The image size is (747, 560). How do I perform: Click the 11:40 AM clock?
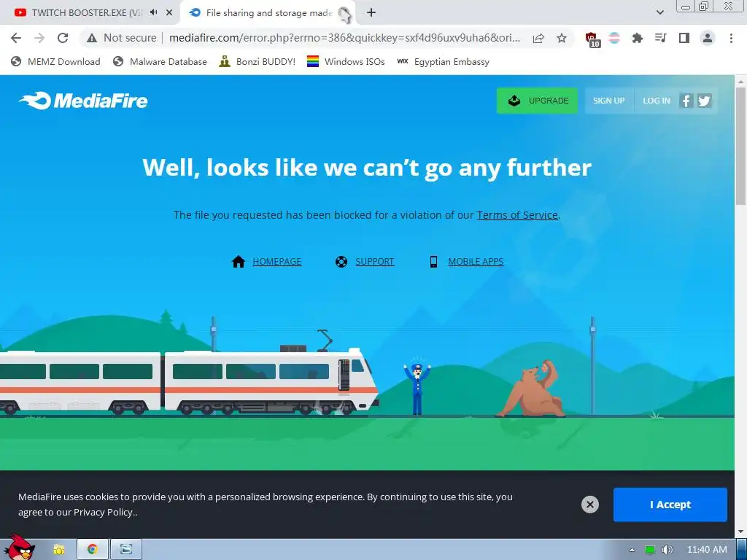click(707, 550)
